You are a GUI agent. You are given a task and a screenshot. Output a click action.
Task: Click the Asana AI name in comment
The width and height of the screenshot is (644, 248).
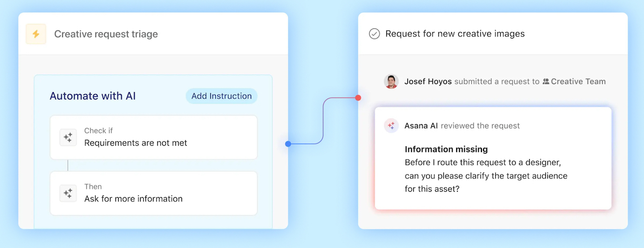(x=421, y=126)
